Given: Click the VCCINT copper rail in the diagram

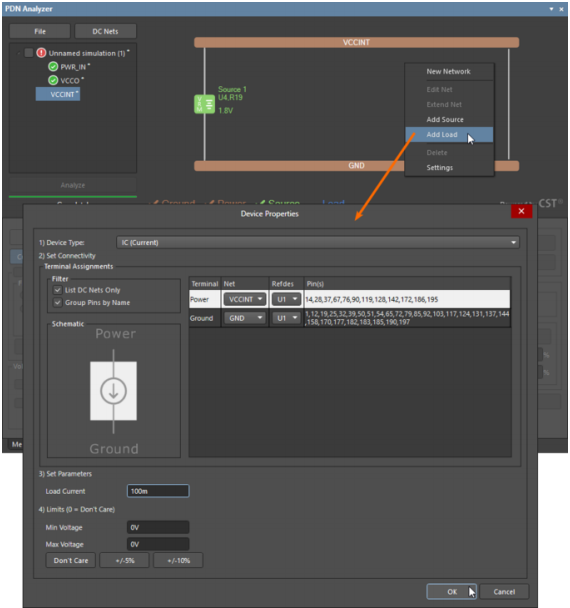Looking at the screenshot, I should coord(356,42).
